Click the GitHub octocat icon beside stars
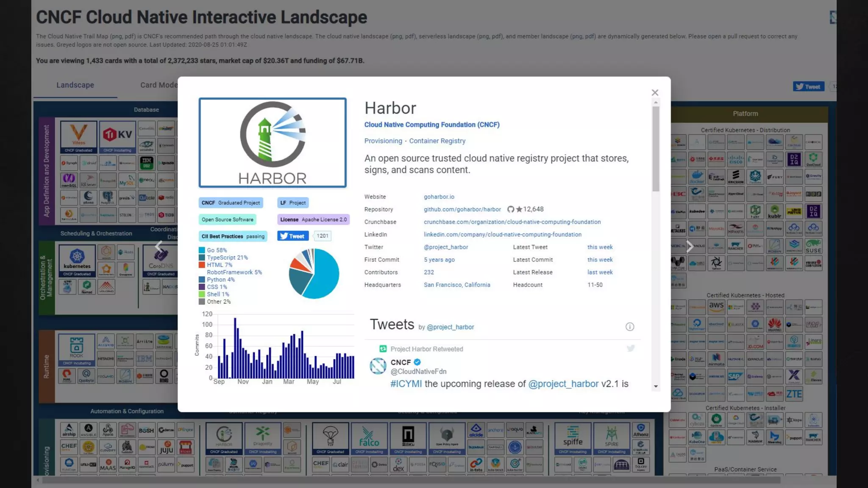The width and height of the screenshot is (868, 488). (x=511, y=209)
